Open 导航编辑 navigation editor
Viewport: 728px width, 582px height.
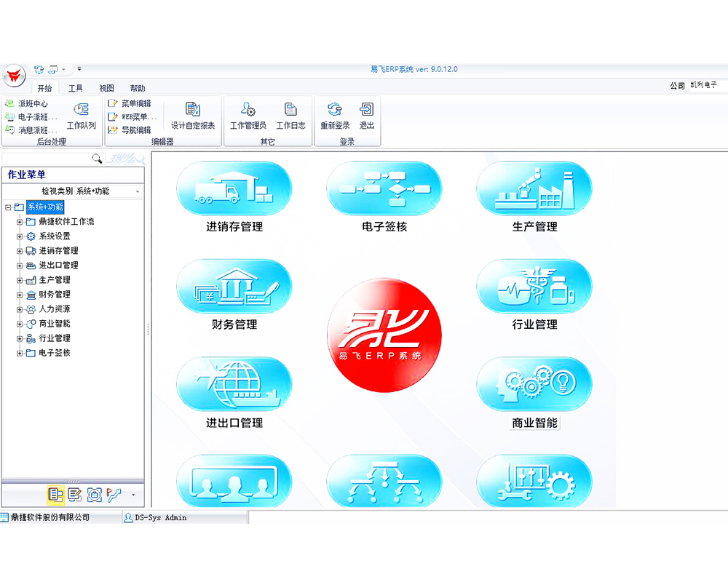pos(130,130)
